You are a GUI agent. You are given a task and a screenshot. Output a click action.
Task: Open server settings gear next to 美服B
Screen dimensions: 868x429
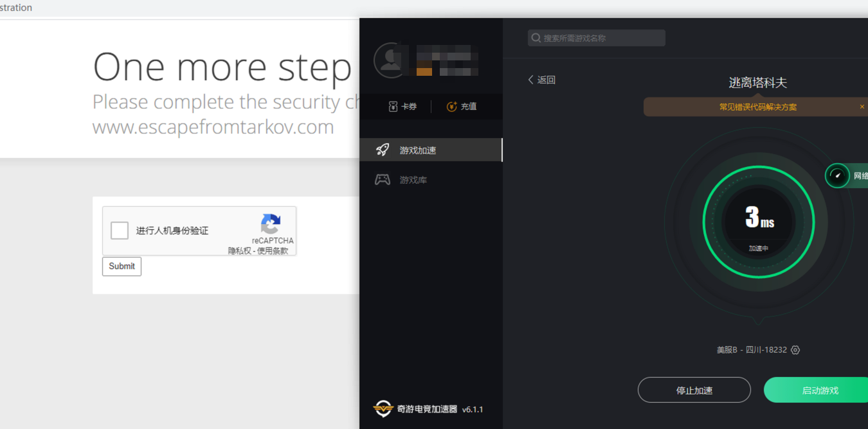coord(795,350)
